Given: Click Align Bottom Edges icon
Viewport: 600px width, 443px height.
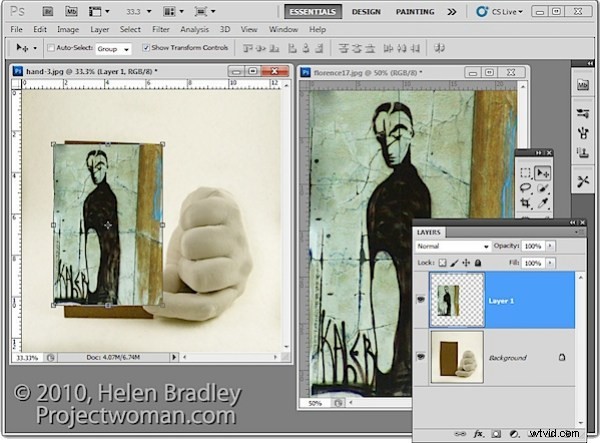Looking at the screenshot, I should [274, 48].
